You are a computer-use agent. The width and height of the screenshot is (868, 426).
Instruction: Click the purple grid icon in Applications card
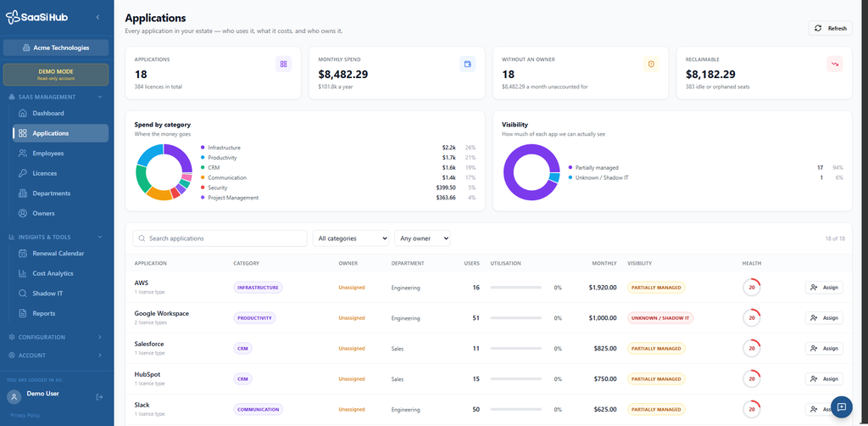(283, 64)
